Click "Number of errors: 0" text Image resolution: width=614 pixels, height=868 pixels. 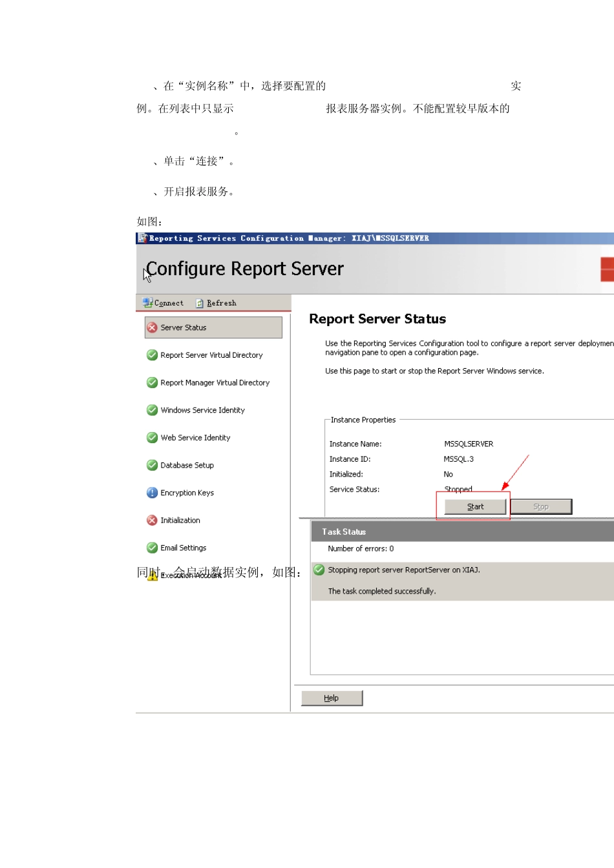click(x=361, y=549)
